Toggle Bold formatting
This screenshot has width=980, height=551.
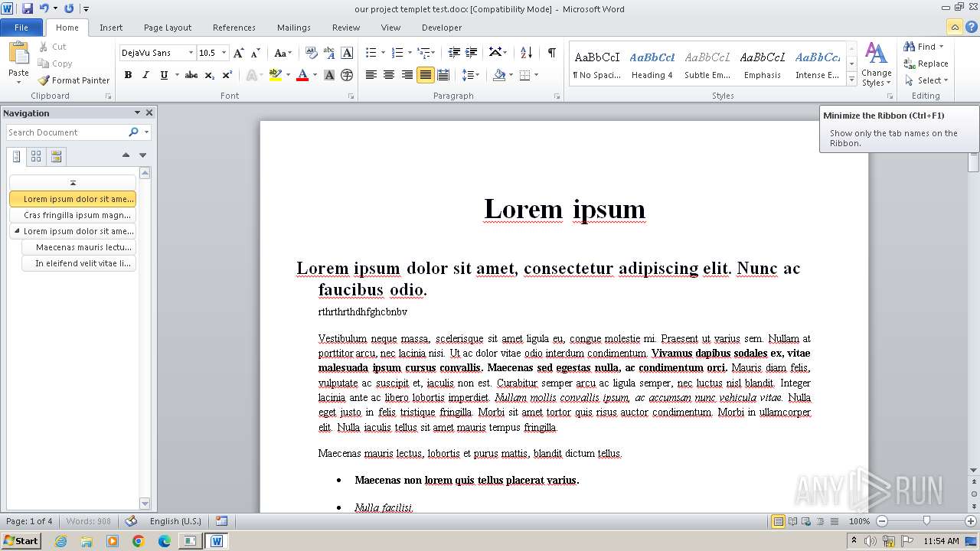128,75
